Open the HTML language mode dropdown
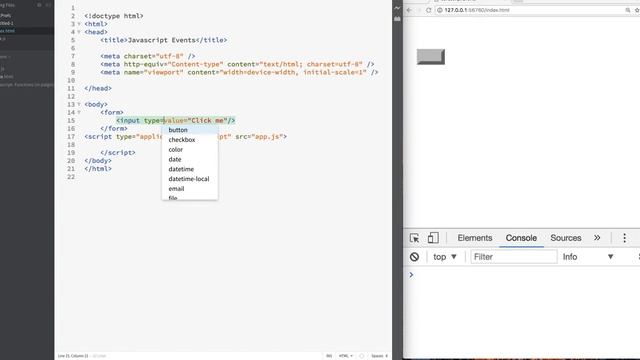The height and width of the screenshot is (360, 640). point(346,356)
